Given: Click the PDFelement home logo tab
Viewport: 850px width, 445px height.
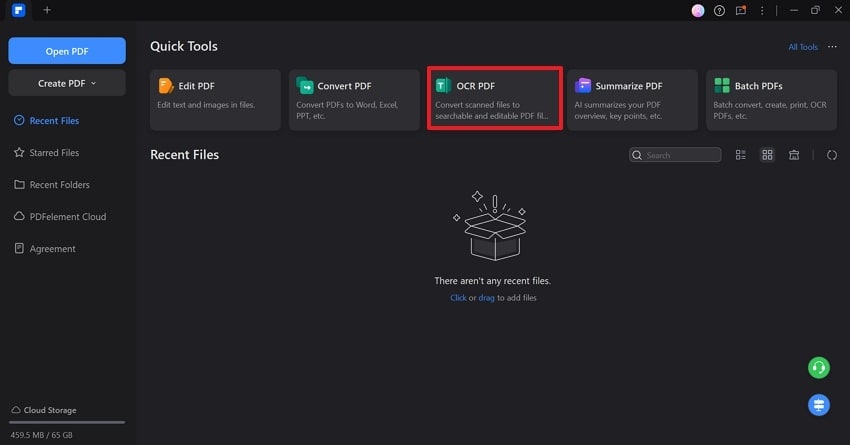Looking at the screenshot, I should tap(18, 10).
